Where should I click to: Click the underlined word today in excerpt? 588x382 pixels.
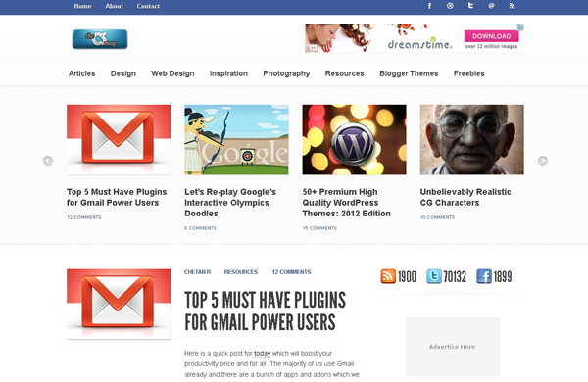(262, 354)
